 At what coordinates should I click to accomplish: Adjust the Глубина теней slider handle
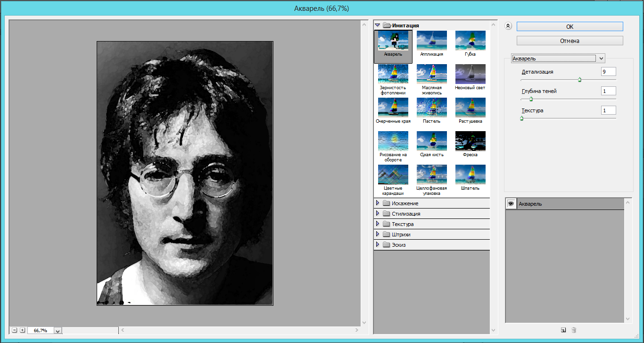coord(531,99)
